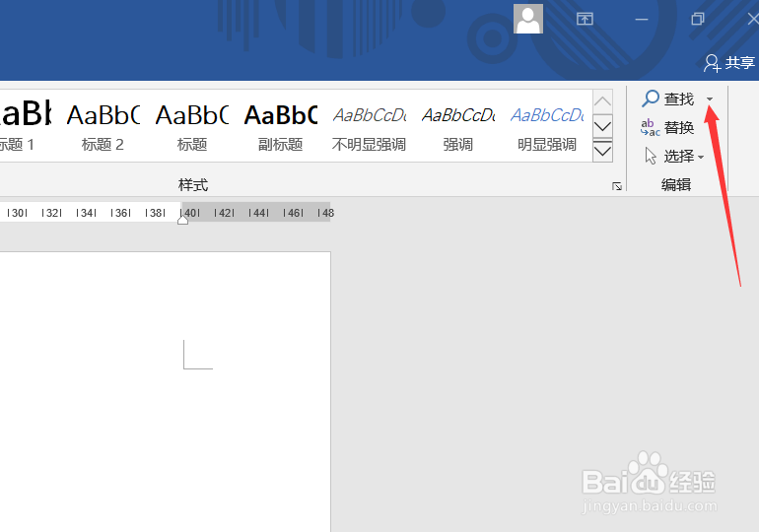Screen dimensions: 759x532
Task: Click the right indent marker on ruler
Action: [182, 220]
